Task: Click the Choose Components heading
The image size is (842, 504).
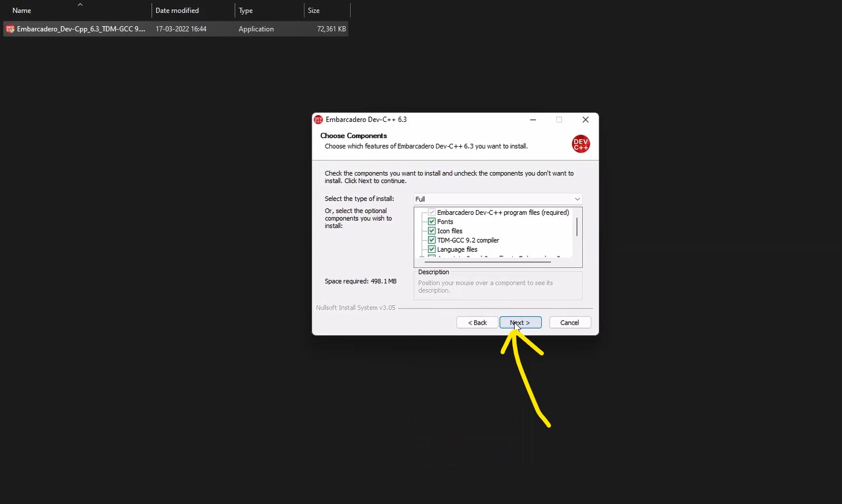Action: click(353, 136)
